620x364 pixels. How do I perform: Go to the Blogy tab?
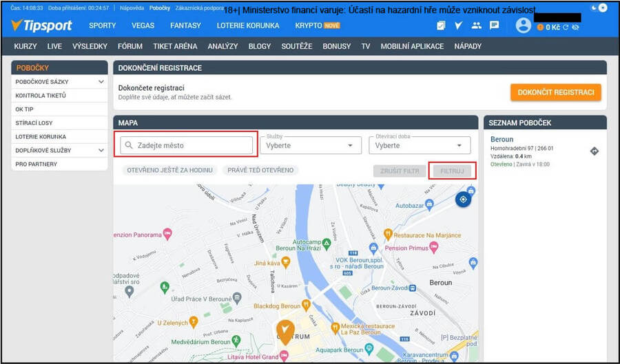(x=260, y=46)
